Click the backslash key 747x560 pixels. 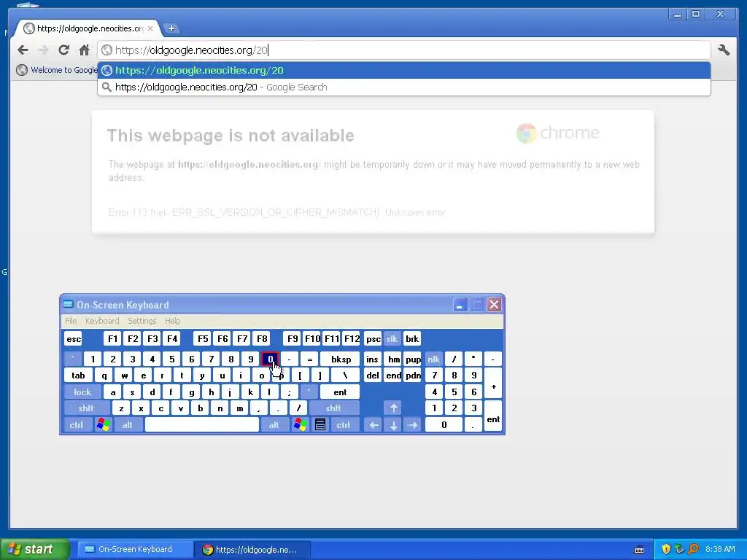pyautogui.click(x=345, y=376)
